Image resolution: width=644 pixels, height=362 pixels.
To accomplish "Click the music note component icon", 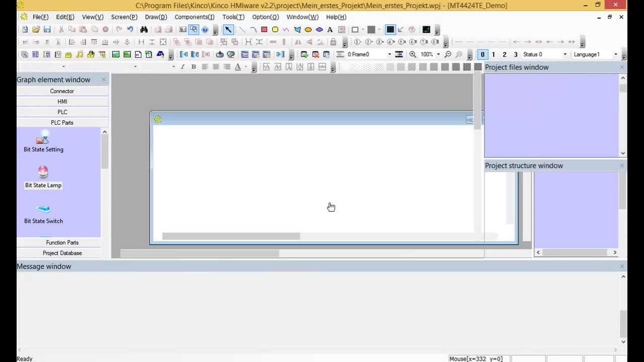I will [x=79, y=54].
